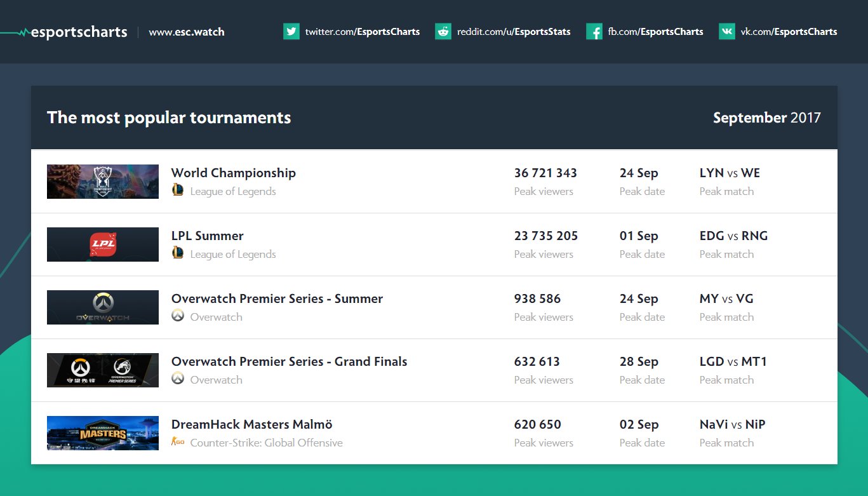868x496 pixels.
Task: Click Overwatch icon under Premier Series - Summer
Action: (178, 316)
